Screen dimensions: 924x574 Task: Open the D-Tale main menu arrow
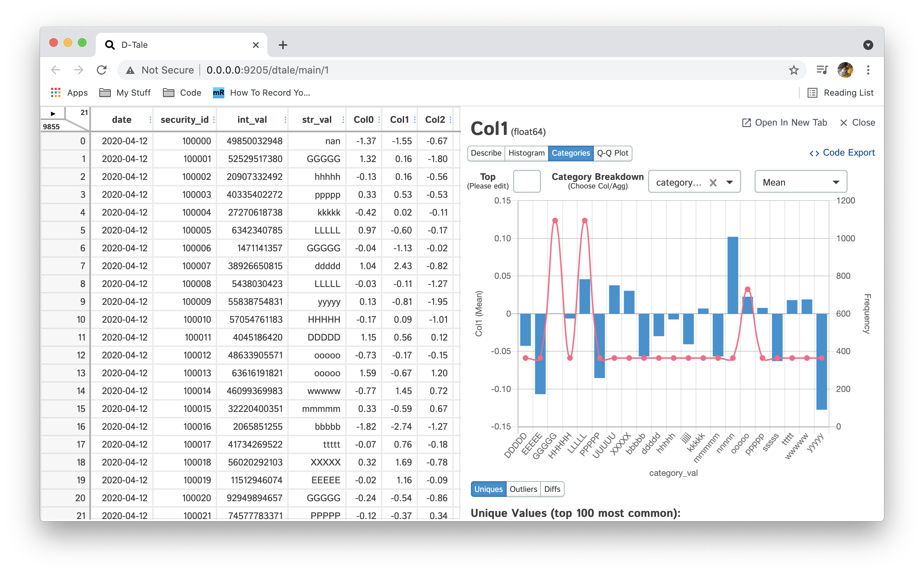point(53,114)
